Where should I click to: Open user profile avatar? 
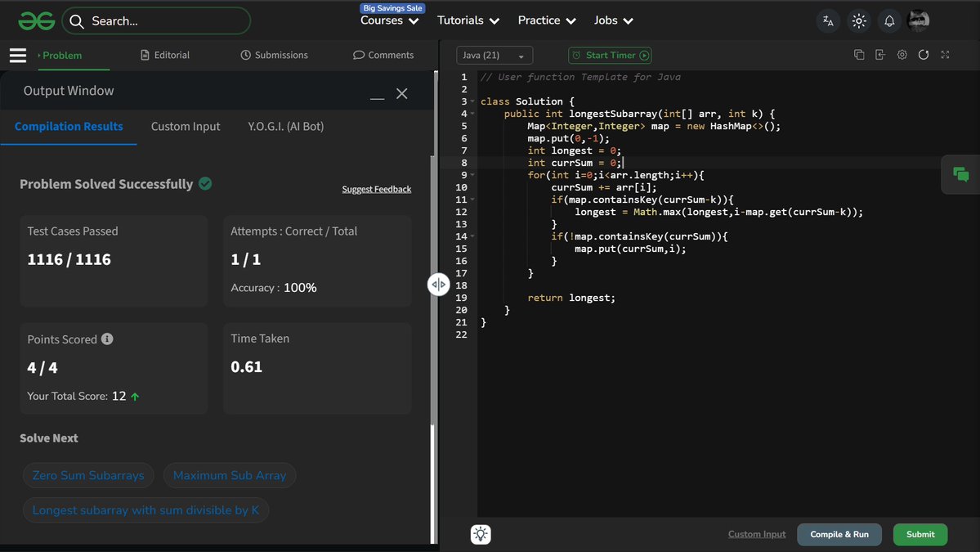click(x=918, y=20)
